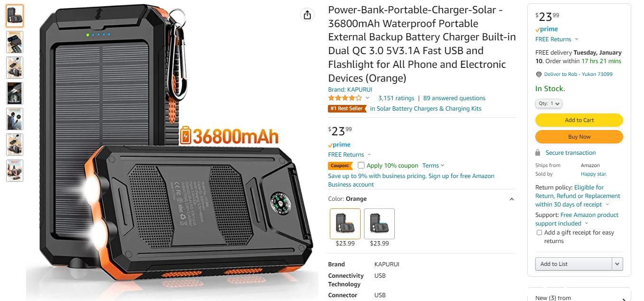Screen dimensions: 644x301
Task: Select the Orange color swatch
Action: click(345, 224)
